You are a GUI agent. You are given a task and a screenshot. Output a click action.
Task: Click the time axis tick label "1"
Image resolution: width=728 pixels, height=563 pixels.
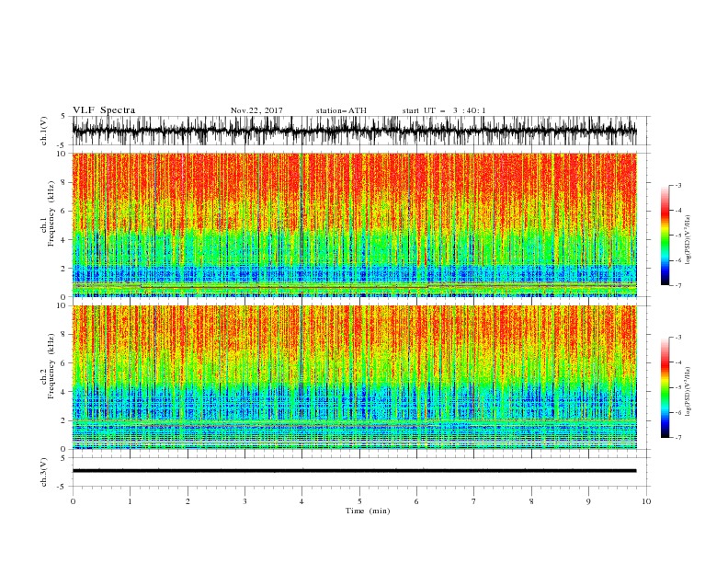pyautogui.click(x=130, y=501)
